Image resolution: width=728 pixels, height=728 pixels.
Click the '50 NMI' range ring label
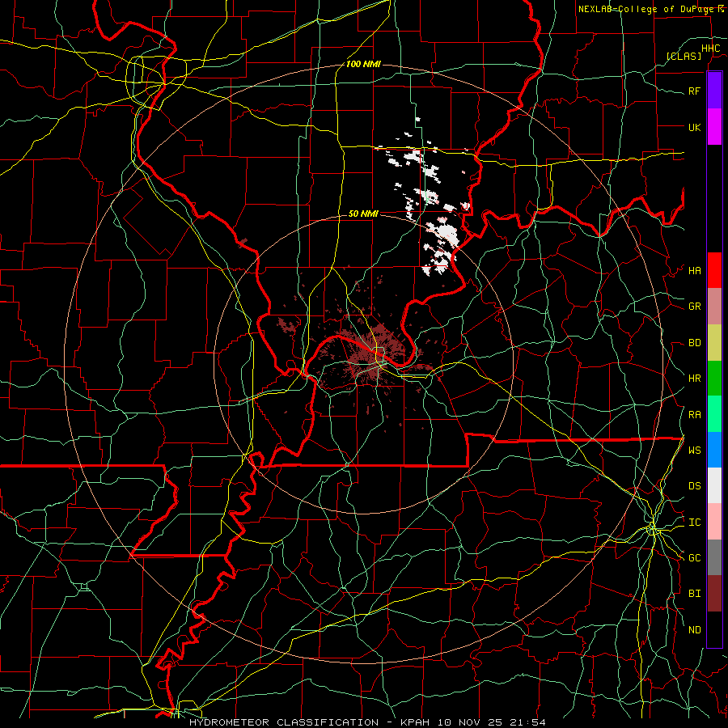pyautogui.click(x=363, y=214)
